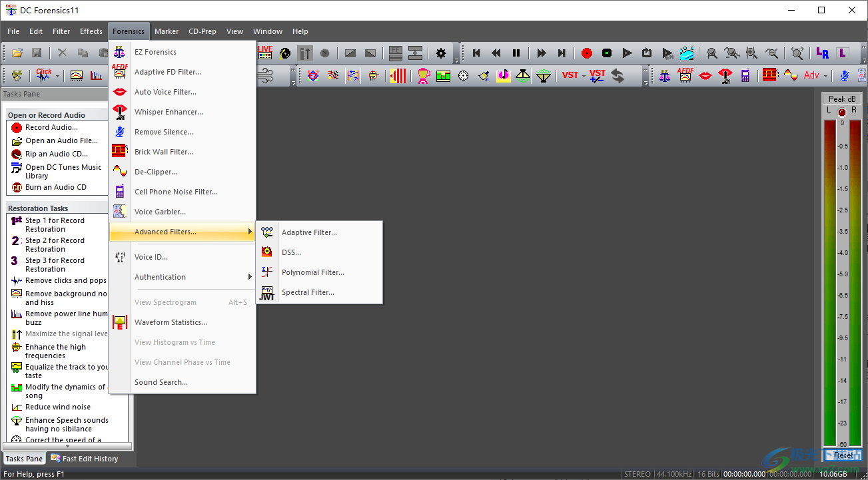The height and width of the screenshot is (480, 868).
Task: Choose De-Clipper from the Forensics menu
Action: [x=156, y=172]
